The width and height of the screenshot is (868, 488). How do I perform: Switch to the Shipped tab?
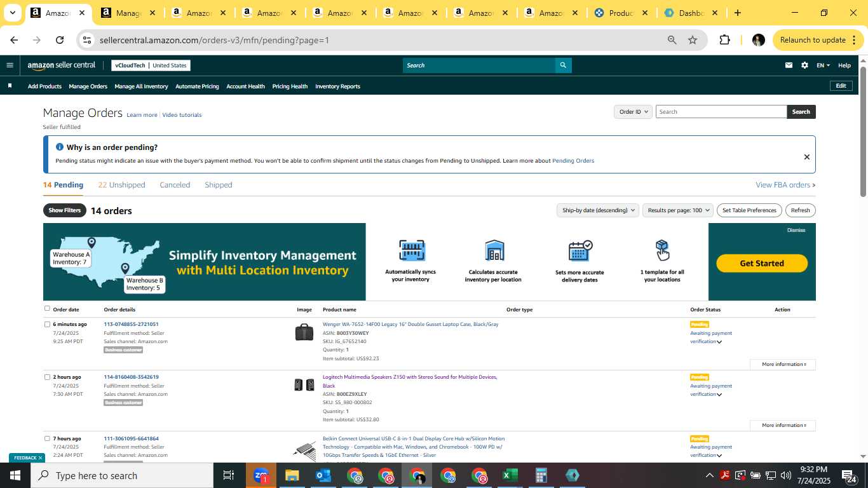[219, 185]
